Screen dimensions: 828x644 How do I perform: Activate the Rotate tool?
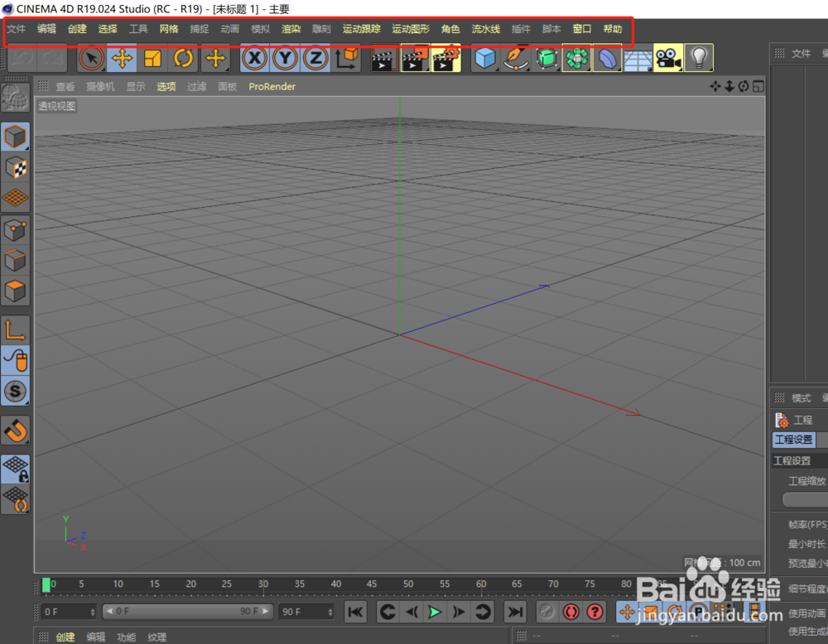(183, 58)
